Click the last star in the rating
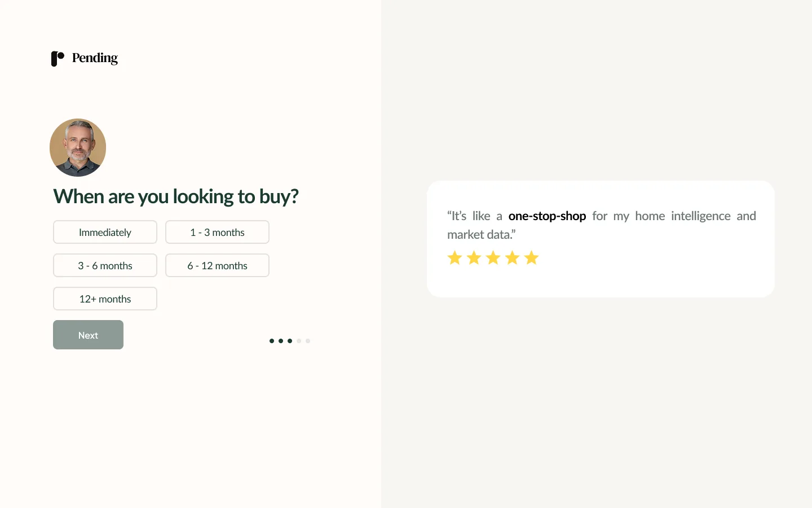This screenshot has height=508, width=812. pos(531,258)
